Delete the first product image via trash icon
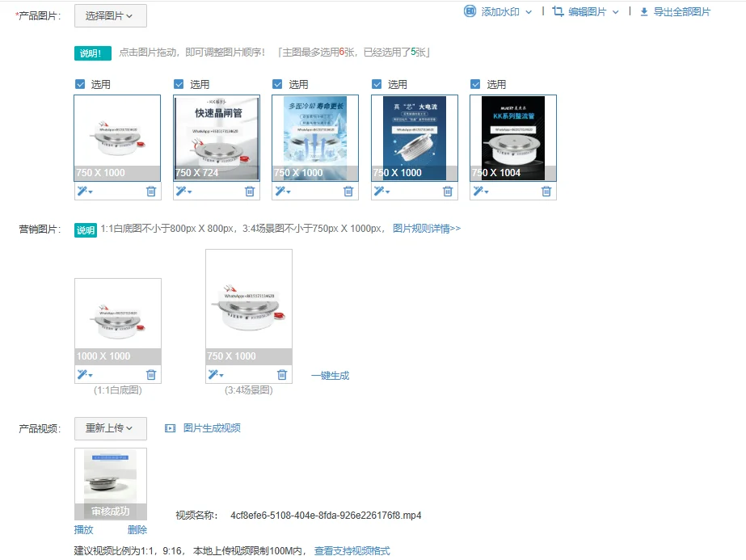 pos(151,192)
